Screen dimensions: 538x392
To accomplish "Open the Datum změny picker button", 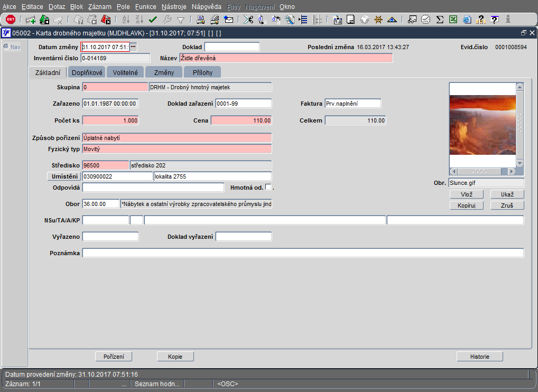I will 133,47.
